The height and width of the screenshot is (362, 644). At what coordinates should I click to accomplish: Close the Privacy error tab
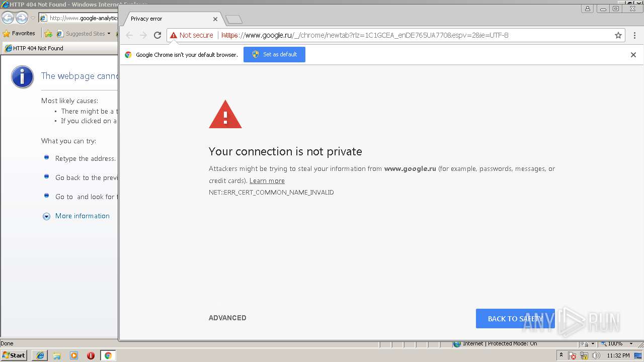tap(215, 19)
